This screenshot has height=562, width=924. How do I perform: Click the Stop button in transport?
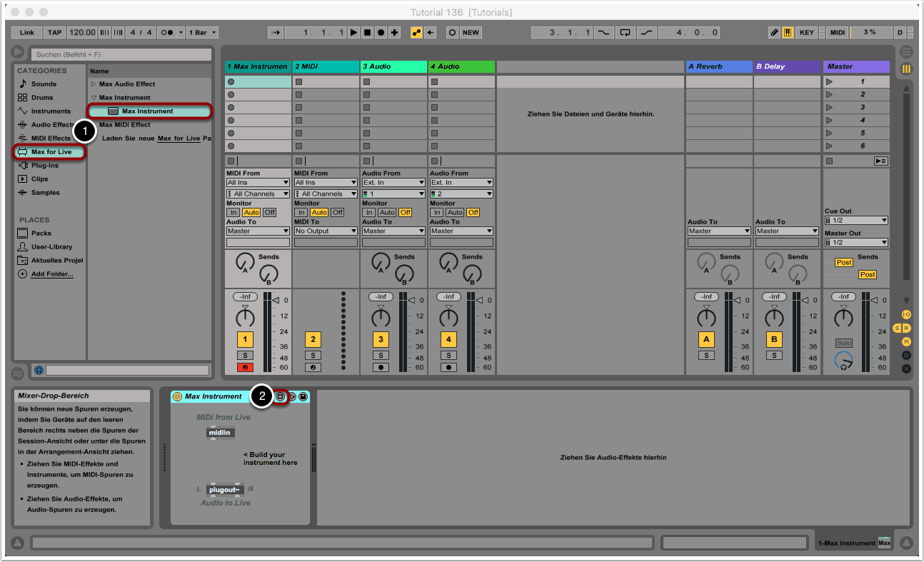[367, 32]
